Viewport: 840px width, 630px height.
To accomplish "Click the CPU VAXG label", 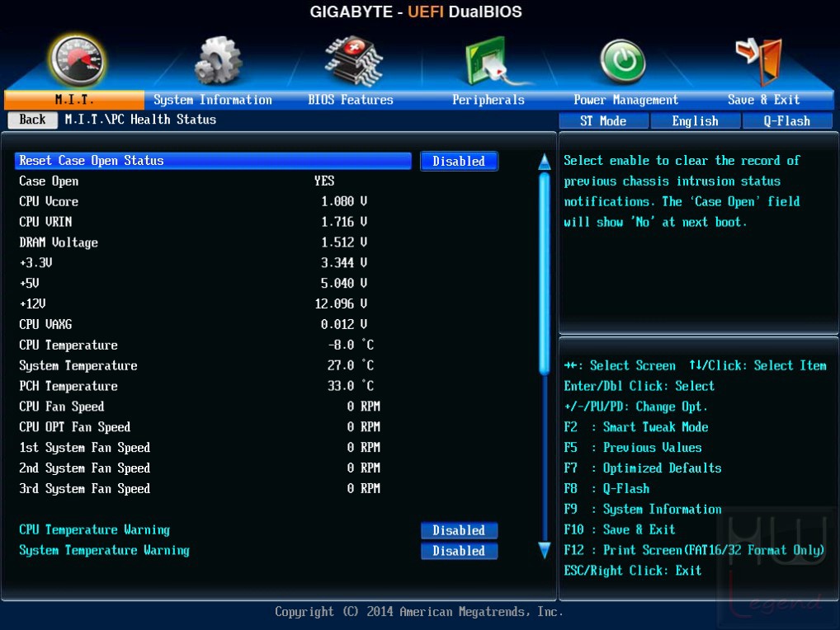I will pos(45,324).
